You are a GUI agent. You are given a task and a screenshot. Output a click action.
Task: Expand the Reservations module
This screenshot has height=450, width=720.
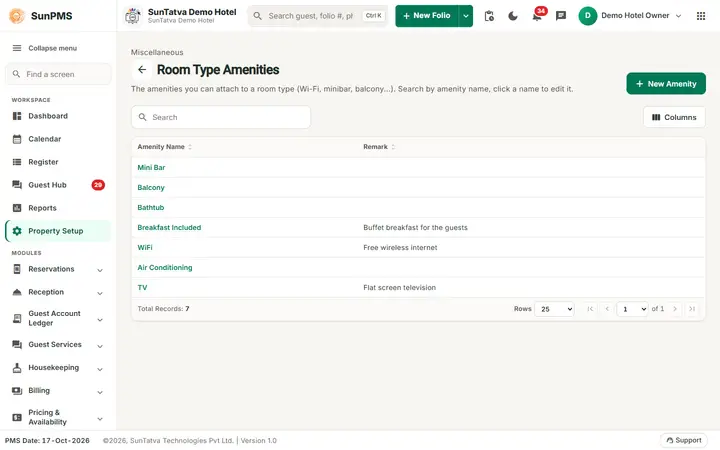58,270
